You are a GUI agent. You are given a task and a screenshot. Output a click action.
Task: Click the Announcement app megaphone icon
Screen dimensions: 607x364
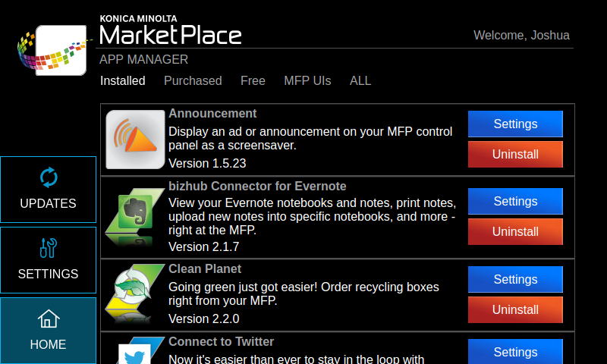pos(135,140)
